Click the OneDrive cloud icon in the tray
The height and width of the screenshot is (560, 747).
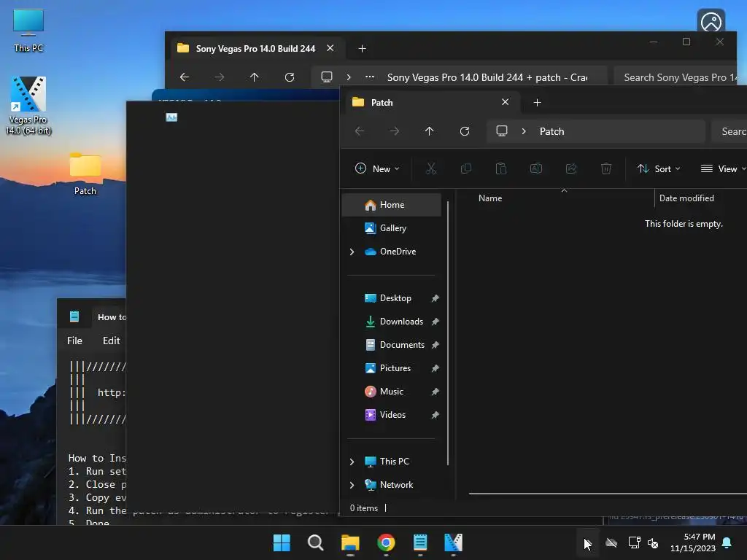coord(612,542)
